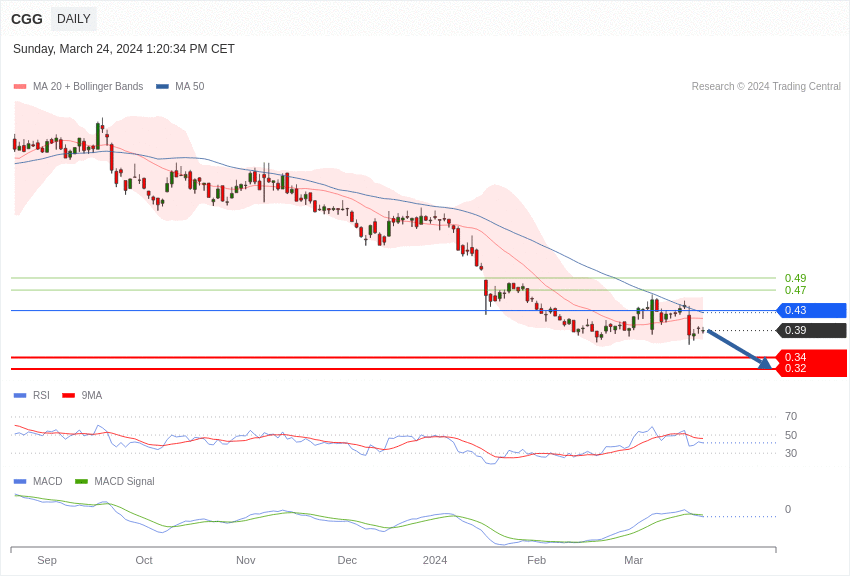Click the dark 0.39 last price tag
The width and height of the screenshot is (850, 576).
[x=812, y=331]
